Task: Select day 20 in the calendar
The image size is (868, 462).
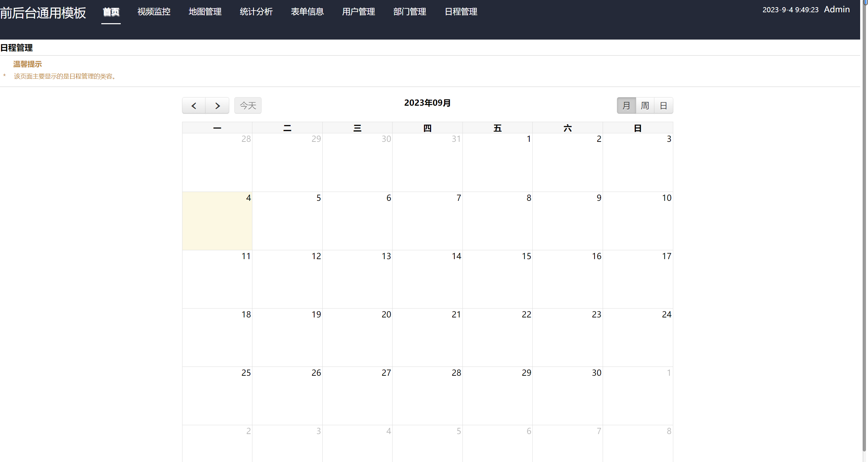Action: 357,338
